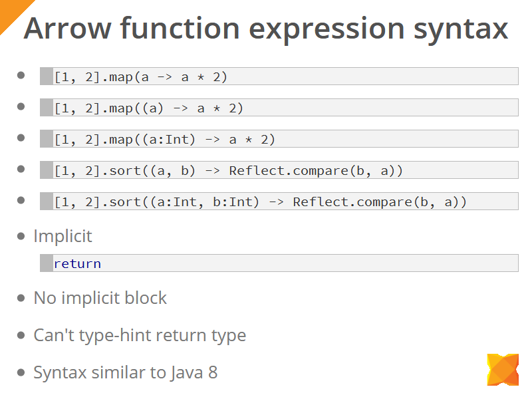Image resolution: width=532 pixels, height=399 pixels.
Task: Click the bullet dot before 'No implicit block'
Action: coord(21,298)
